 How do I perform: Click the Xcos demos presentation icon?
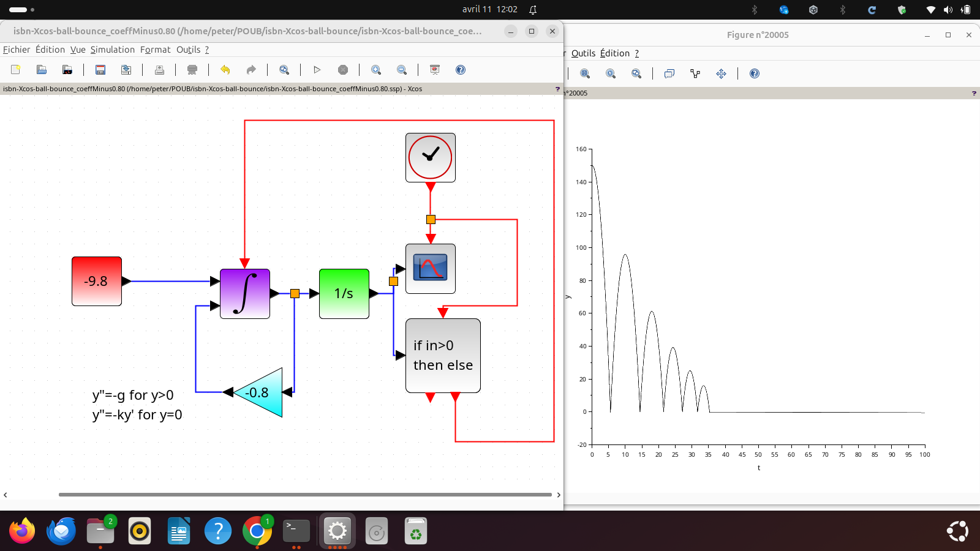435,70
